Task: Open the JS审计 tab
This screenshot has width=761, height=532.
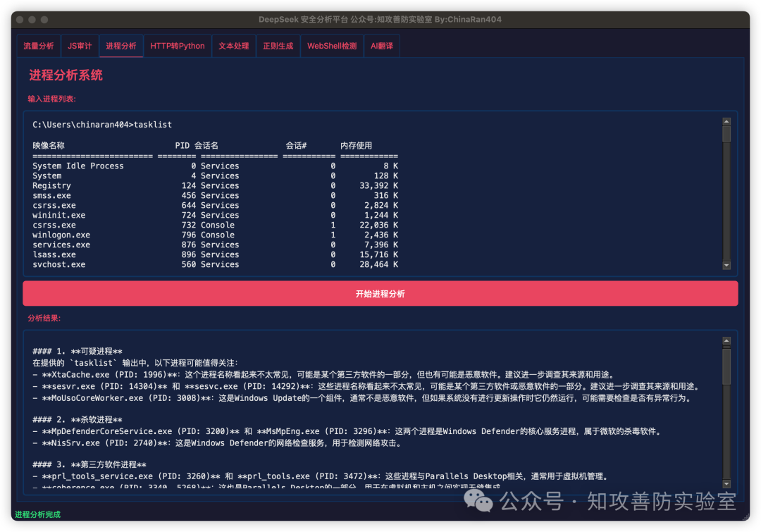Action: point(80,46)
